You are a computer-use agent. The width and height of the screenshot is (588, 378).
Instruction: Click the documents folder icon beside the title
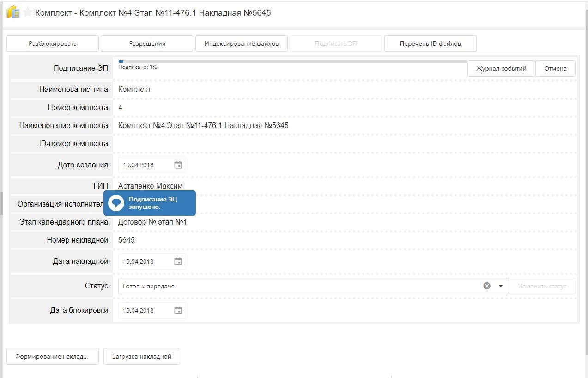[x=13, y=12]
